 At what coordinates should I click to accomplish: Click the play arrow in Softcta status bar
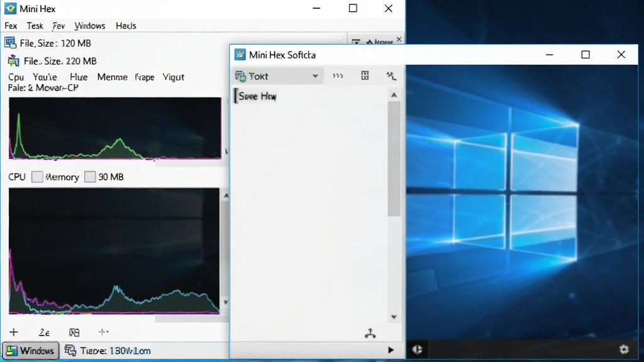tap(391, 350)
